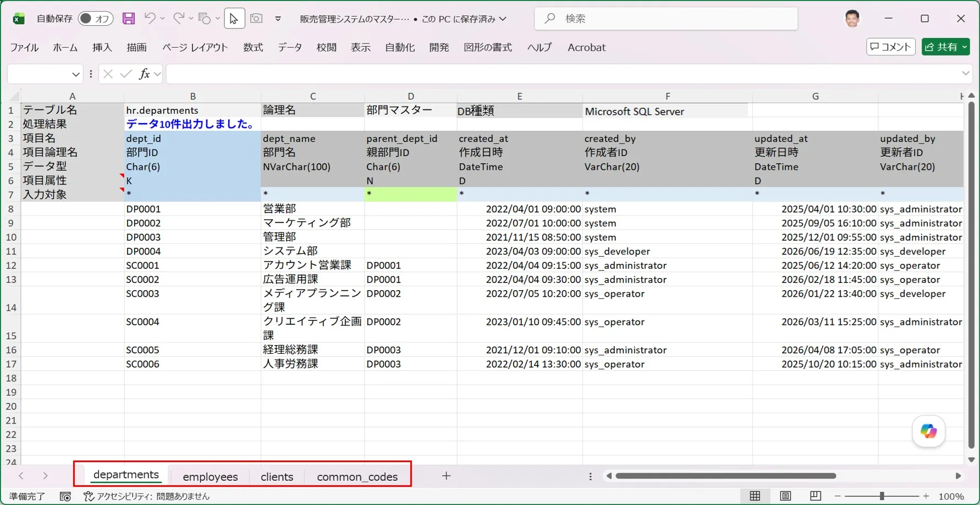980x505 pixels.
Task: Open Customize Quick Access Toolbar dropdown
Action: pyautogui.click(x=278, y=19)
